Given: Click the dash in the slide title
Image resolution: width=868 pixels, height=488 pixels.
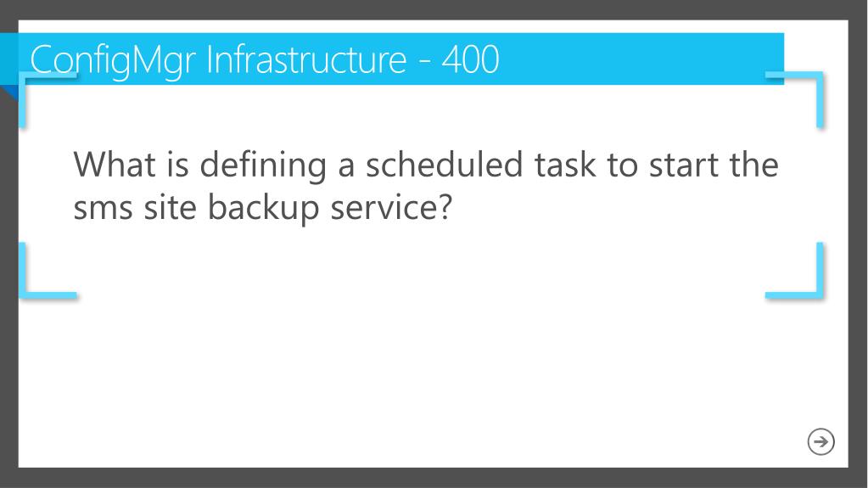Looking at the screenshot, I should 424,60.
